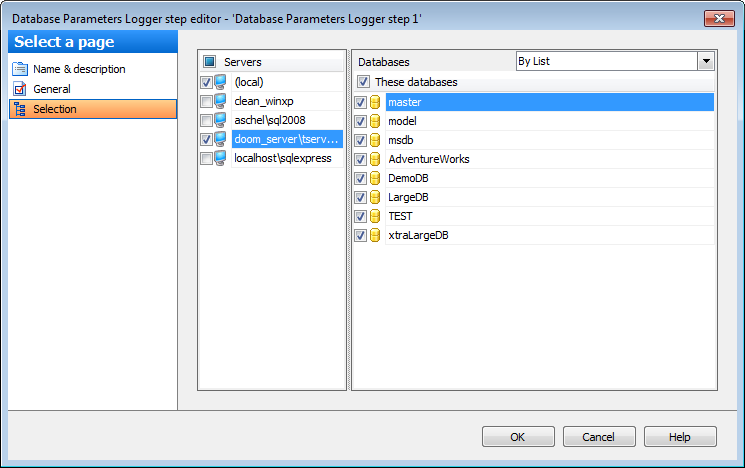The width and height of the screenshot is (745, 468).
Task: Uncheck the TEST database checkbox
Action: click(361, 216)
